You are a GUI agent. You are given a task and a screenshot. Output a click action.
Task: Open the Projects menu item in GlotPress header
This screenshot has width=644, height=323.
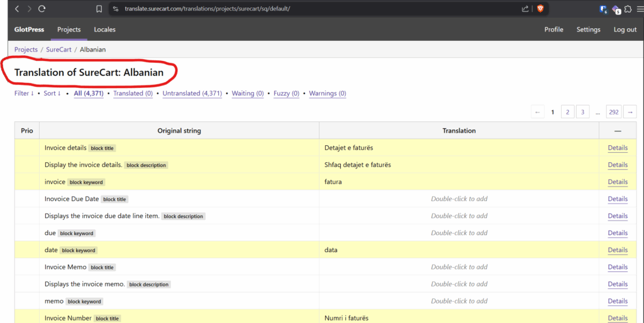point(69,30)
